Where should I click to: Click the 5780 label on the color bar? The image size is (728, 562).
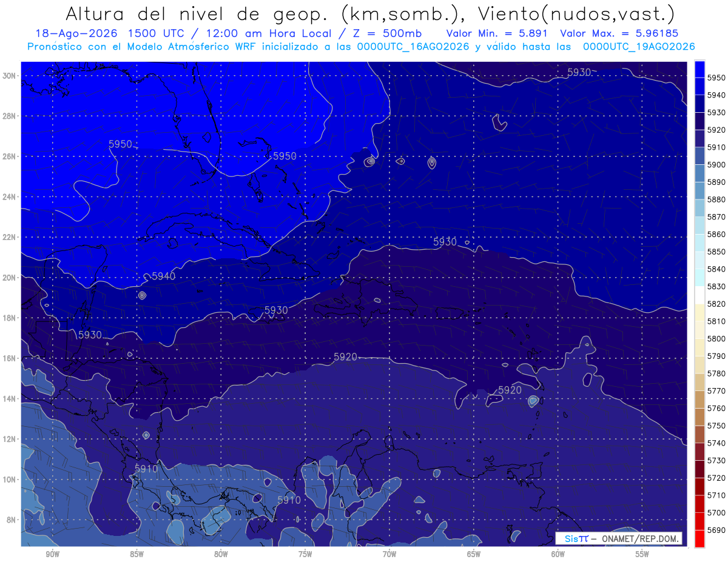coord(716,373)
